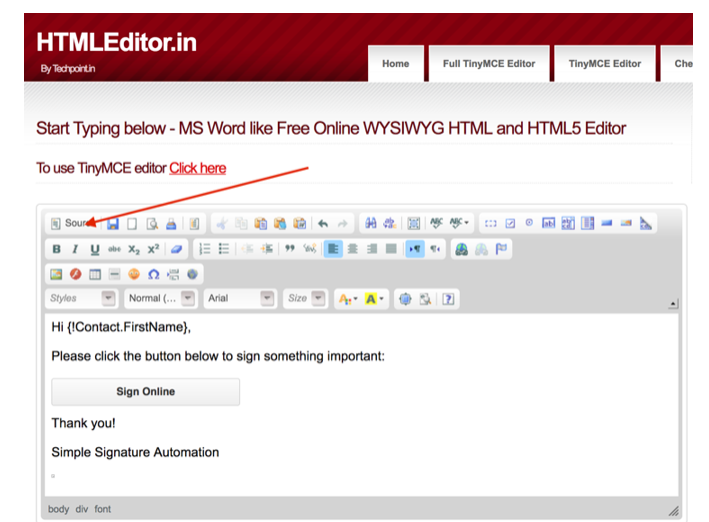
Task: Open the background color picker
Action: 374,299
